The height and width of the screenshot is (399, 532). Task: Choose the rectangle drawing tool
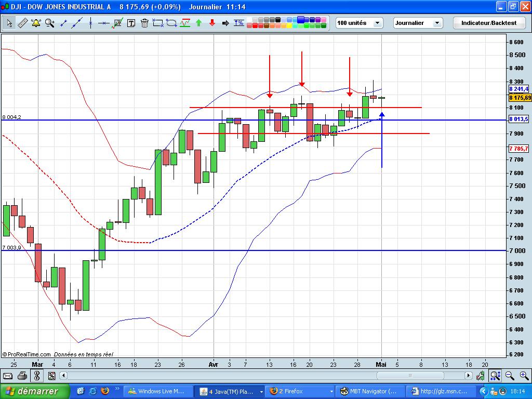[x=158, y=23]
